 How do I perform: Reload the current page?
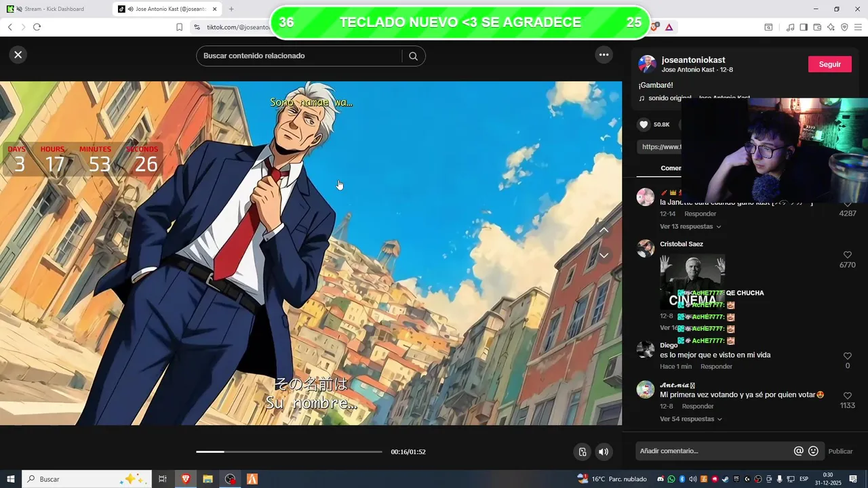tap(37, 27)
